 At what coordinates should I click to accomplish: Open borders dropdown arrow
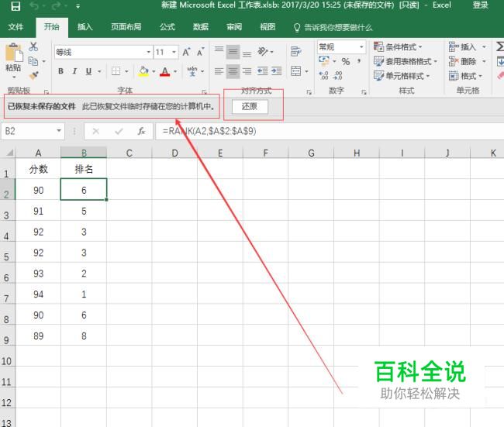click(126, 71)
